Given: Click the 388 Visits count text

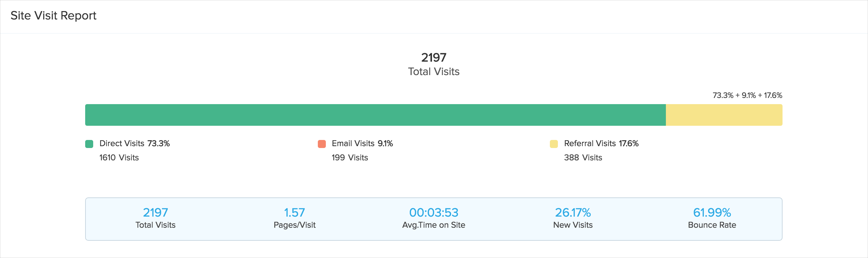Looking at the screenshot, I should point(583,158).
